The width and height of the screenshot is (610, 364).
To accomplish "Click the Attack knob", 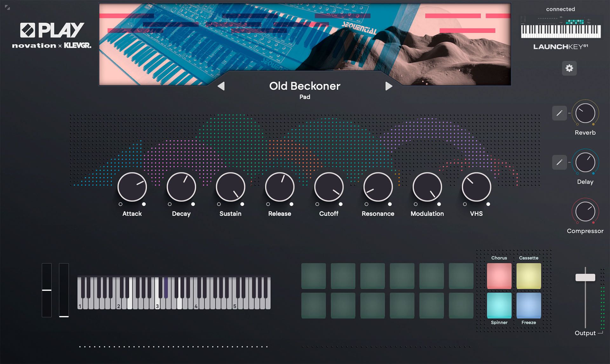I will point(132,187).
